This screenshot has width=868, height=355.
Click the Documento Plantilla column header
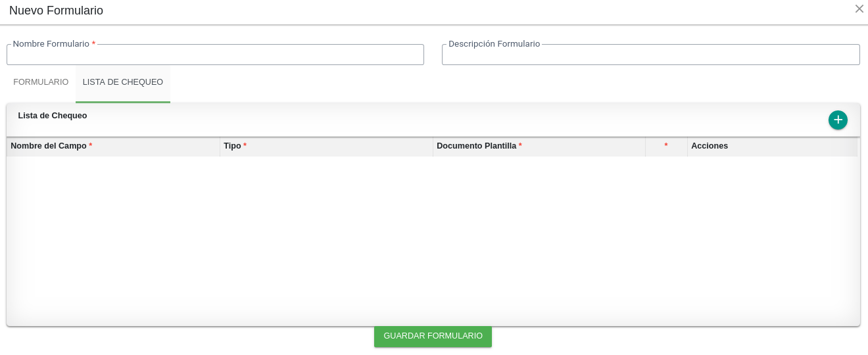tap(539, 146)
